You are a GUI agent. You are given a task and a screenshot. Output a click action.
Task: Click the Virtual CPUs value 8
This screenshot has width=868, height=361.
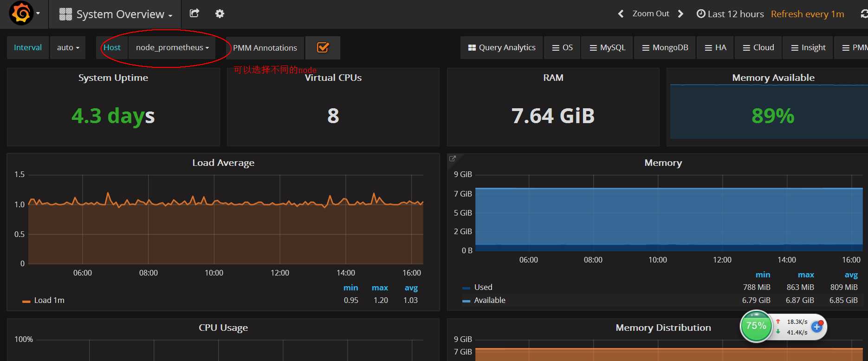click(333, 116)
